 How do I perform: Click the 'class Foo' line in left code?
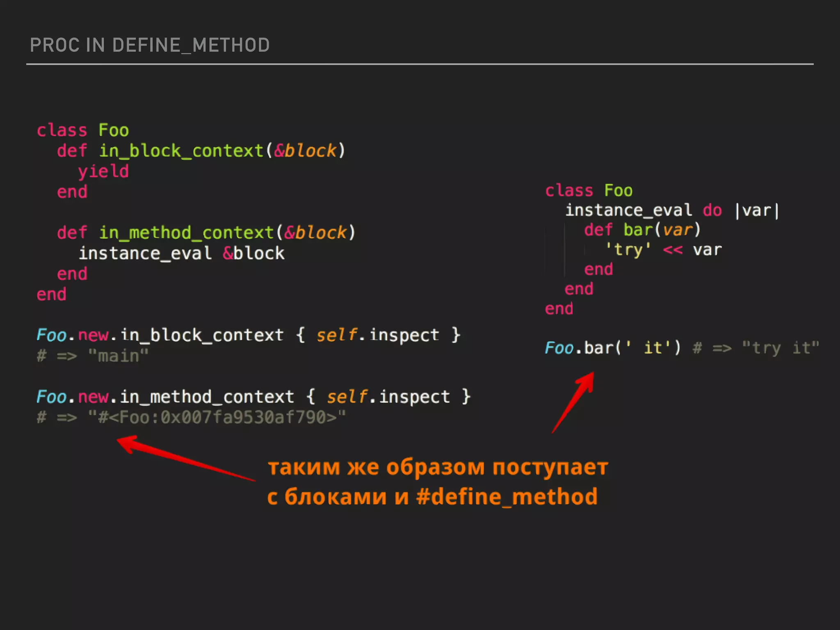[83, 130]
